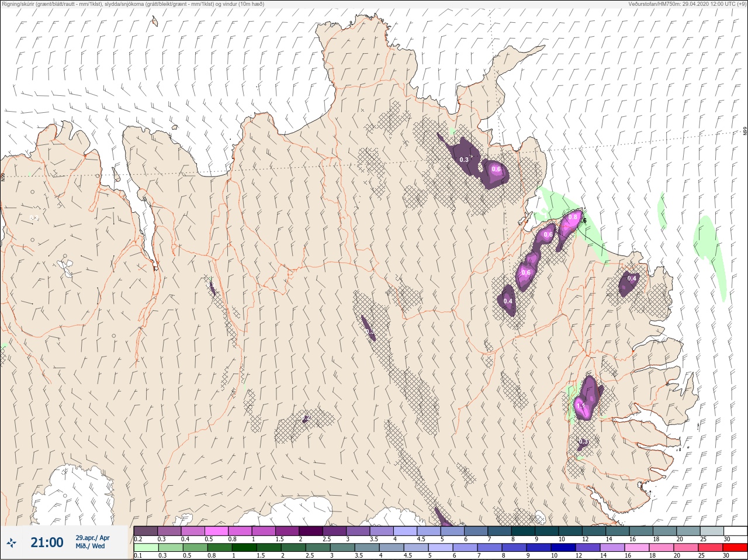Click the "N99" label at the right map edge
The image size is (748, 560).
[745, 132]
